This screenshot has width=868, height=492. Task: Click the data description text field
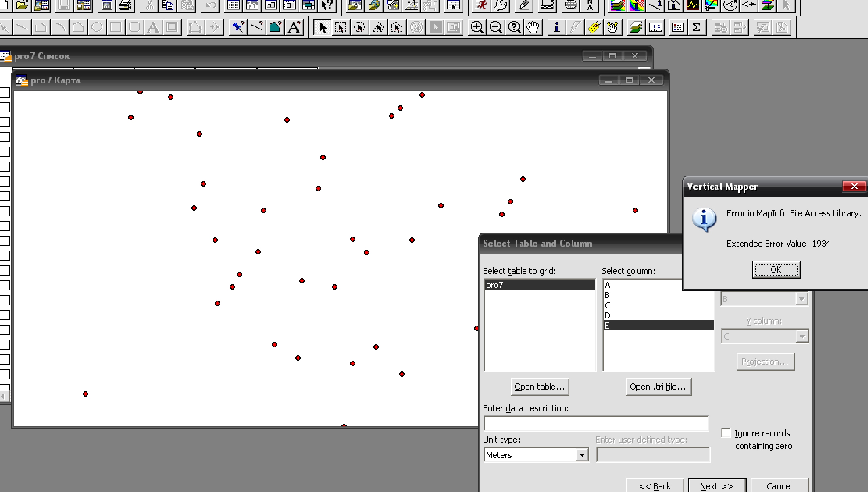[596, 424]
